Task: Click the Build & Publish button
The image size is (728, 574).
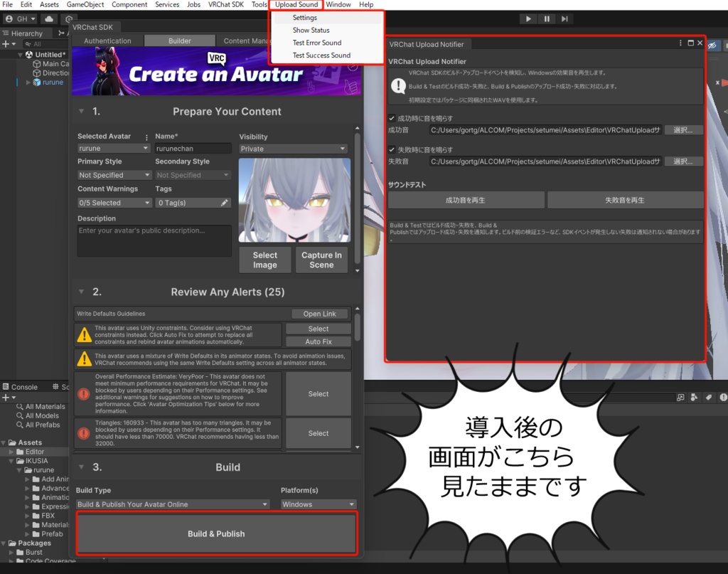Action: point(216,533)
